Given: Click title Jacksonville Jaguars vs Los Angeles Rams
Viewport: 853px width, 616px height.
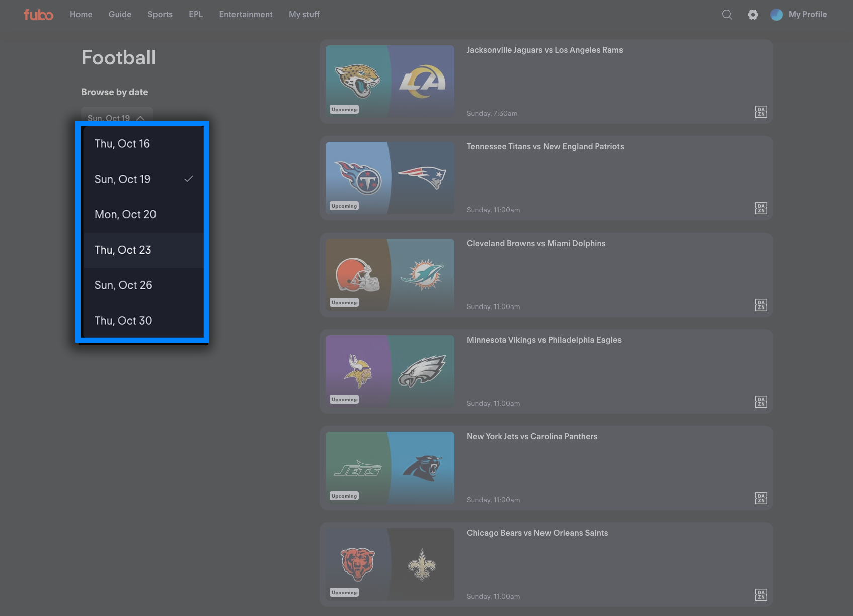Looking at the screenshot, I should pos(545,50).
